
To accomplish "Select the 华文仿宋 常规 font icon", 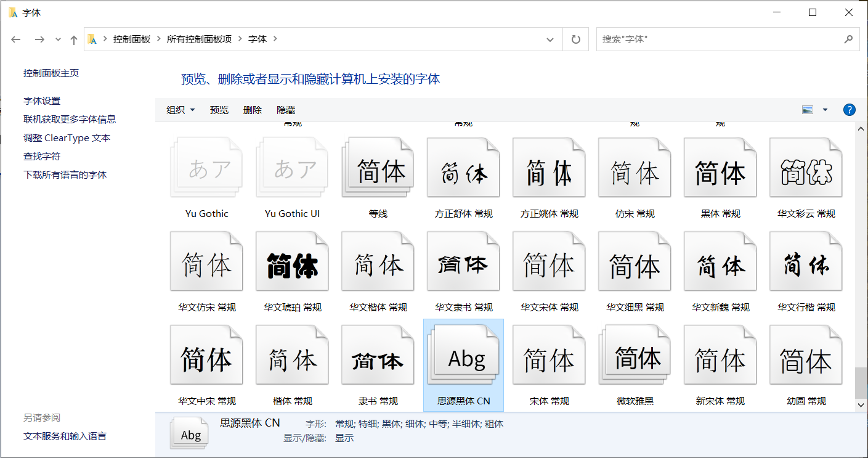I will 206,261.
